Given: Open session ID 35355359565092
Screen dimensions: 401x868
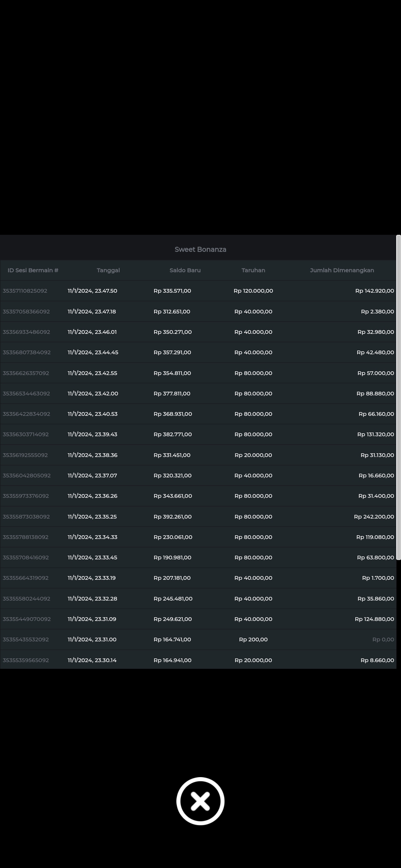Looking at the screenshot, I should point(26,660).
